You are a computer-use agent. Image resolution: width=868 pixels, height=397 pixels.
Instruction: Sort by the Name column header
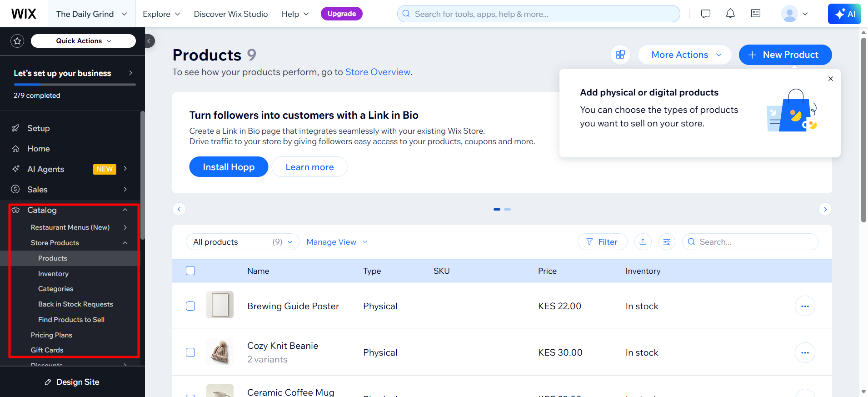click(258, 271)
